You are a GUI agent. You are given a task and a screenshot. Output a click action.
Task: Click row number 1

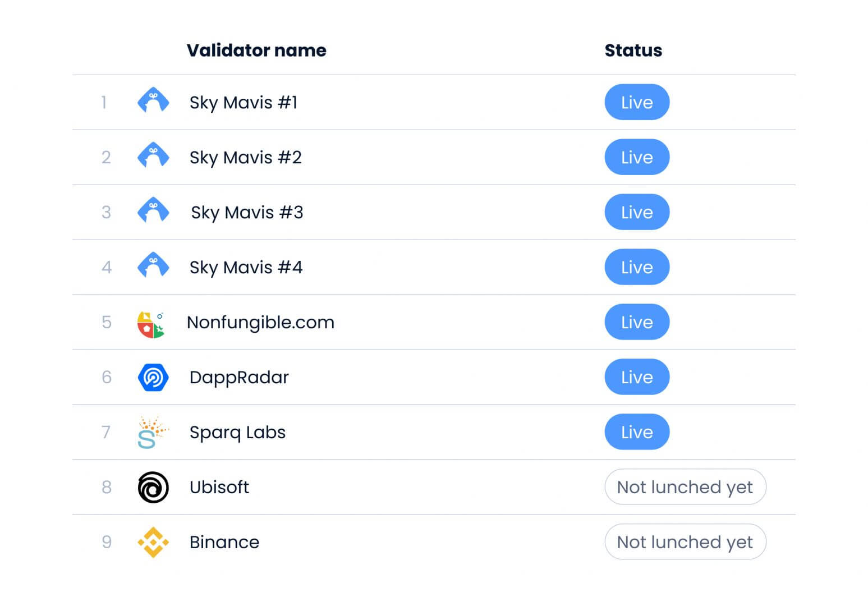point(104,102)
